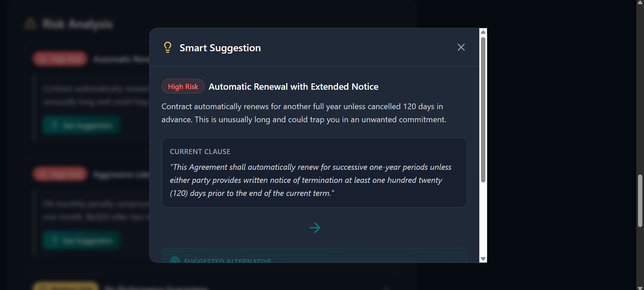The height and width of the screenshot is (290, 644).
Task: Click the Suggested Alternative section header
Action: coord(227,260)
